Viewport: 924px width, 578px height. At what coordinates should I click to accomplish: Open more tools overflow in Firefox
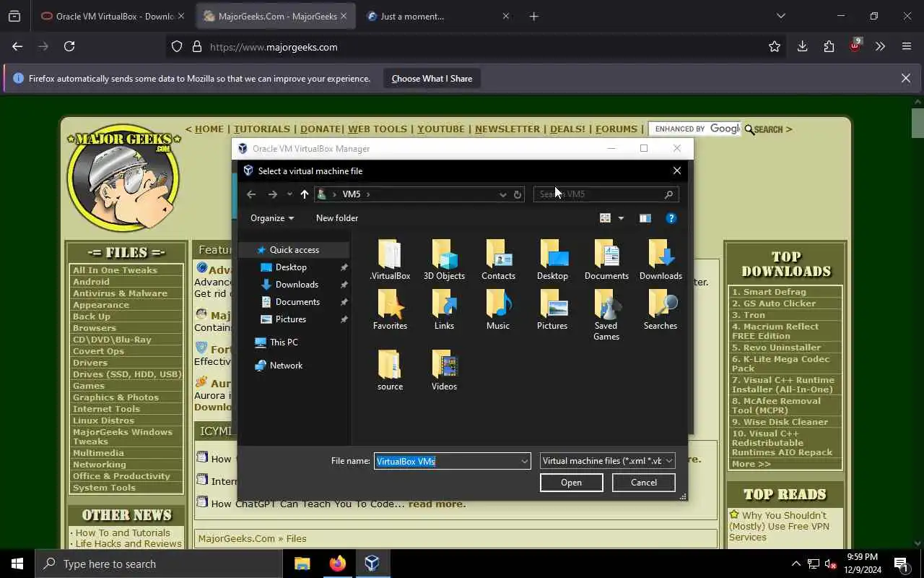point(880,46)
